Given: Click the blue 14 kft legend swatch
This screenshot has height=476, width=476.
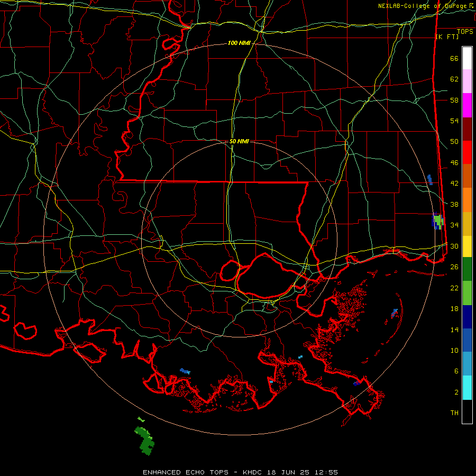Looking at the screenshot, I should 467,340.
